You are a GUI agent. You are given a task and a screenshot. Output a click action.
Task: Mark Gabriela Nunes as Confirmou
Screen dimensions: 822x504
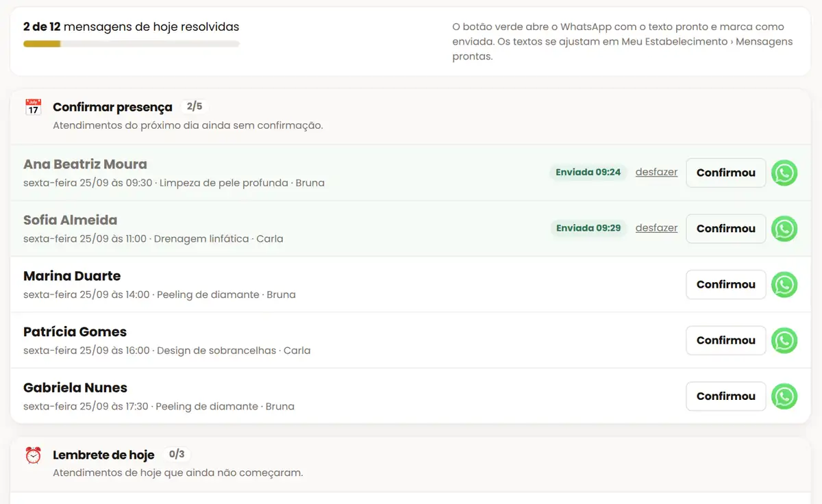[725, 396]
